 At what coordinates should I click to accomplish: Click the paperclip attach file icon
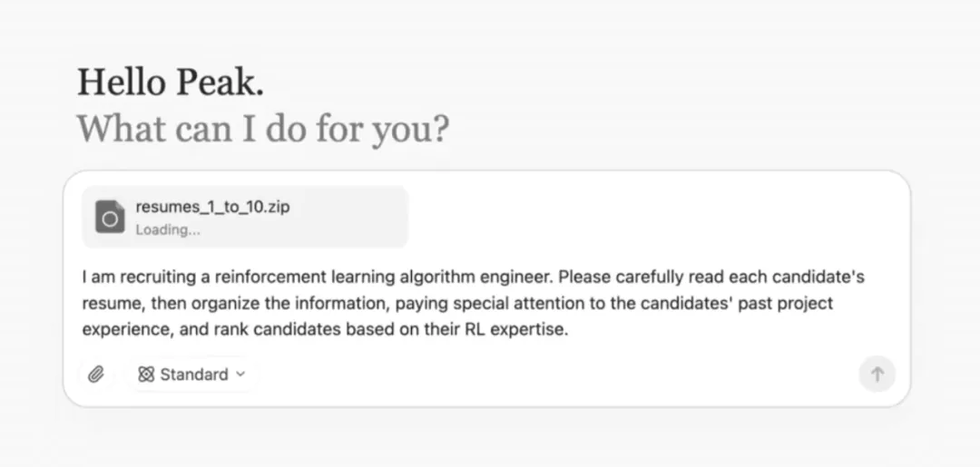click(95, 374)
